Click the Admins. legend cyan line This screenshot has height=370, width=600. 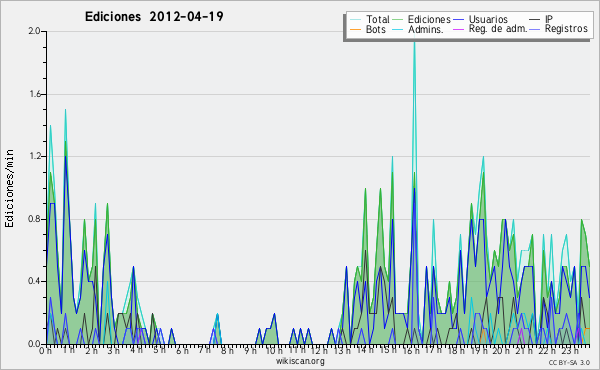pos(398,29)
